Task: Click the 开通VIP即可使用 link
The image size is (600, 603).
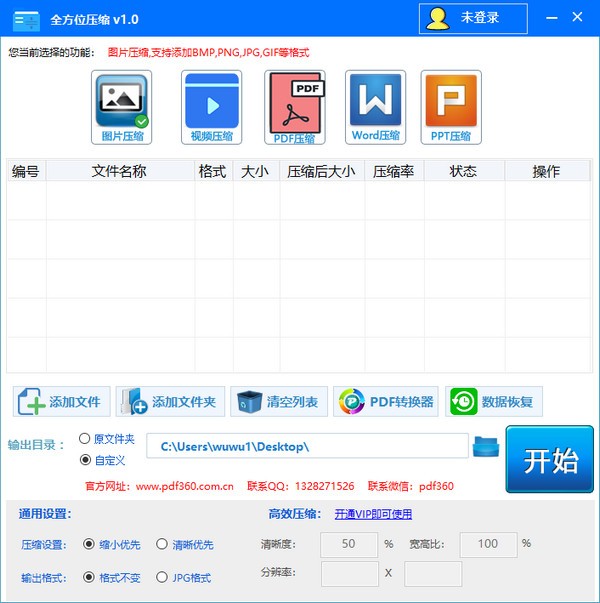Action: (x=373, y=514)
